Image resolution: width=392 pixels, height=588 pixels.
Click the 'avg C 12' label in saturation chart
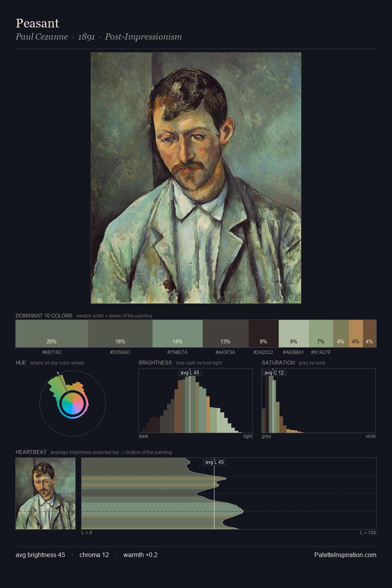pyautogui.click(x=274, y=373)
